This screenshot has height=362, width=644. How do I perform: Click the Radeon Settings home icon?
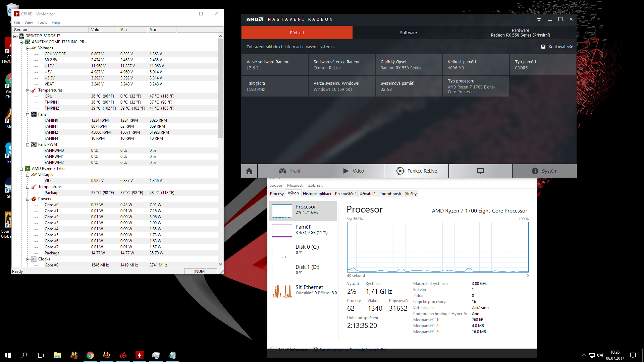click(249, 171)
